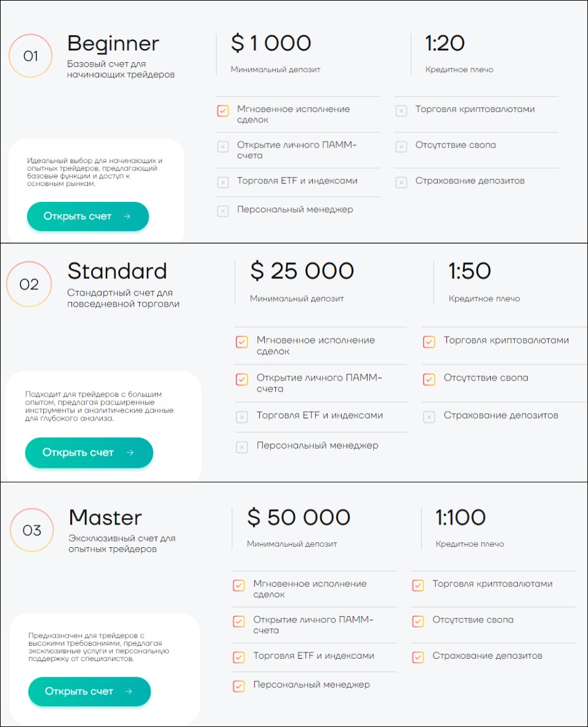This screenshot has height=727, width=588.
Task: Toggle personal manager checkbox in Master plan
Action: (239, 686)
